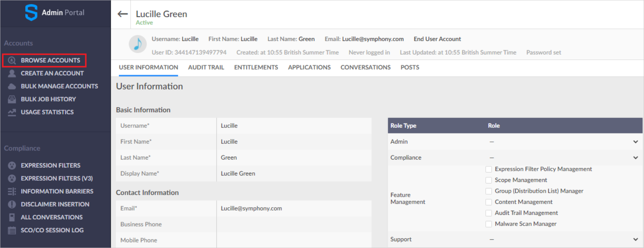
Task: Click the SCO/CO Session Log icon
Action: [12, 230]
